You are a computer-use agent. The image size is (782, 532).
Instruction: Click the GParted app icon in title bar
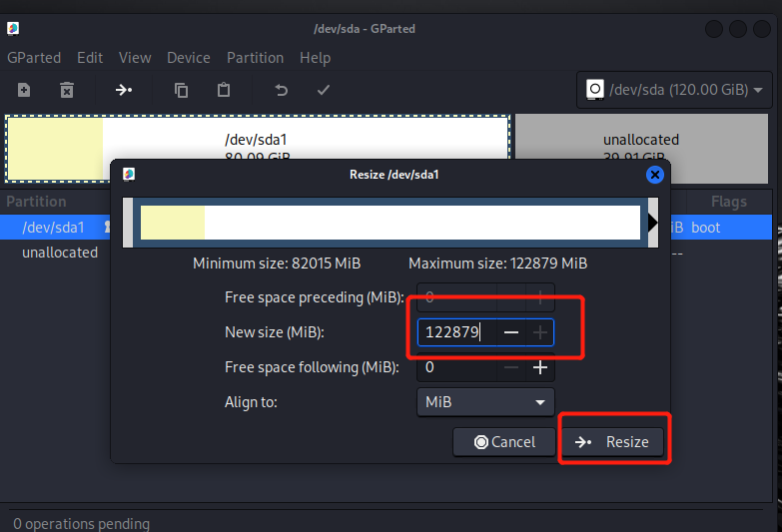tap(13, 28)
